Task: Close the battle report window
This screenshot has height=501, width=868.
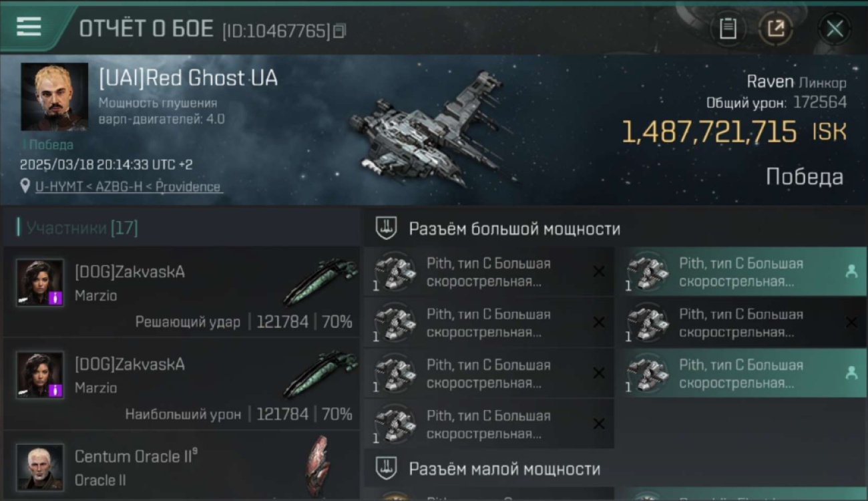Action: [835, 29]
